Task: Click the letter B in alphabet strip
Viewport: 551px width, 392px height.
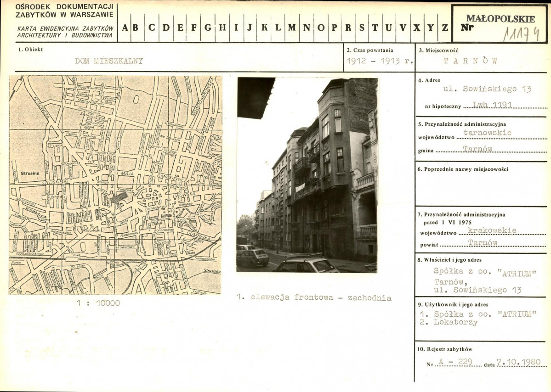Action: click(136, 28)
